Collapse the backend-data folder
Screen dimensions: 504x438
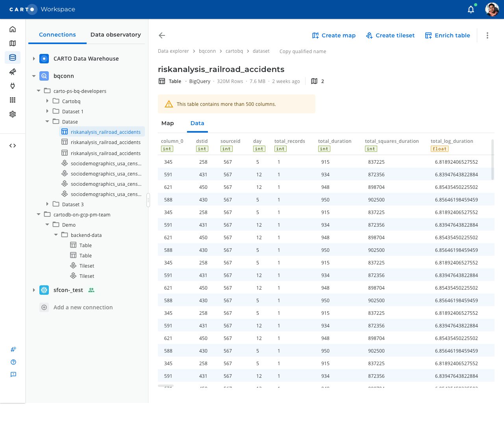click(56, 235)
